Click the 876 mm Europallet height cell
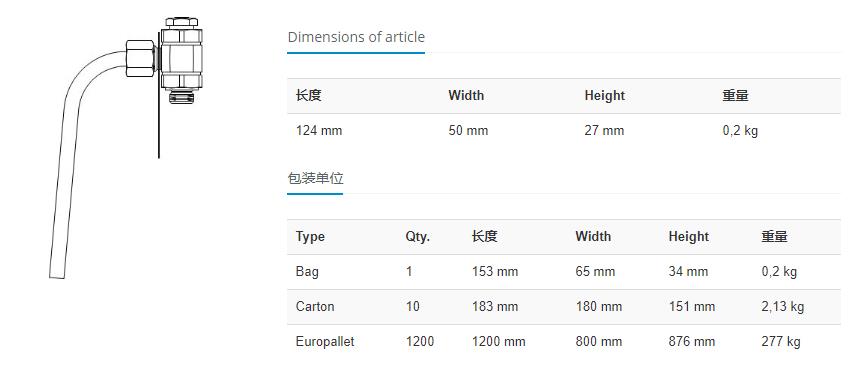The width and height of the screenshot is (863, 384). tap(692, 342)
